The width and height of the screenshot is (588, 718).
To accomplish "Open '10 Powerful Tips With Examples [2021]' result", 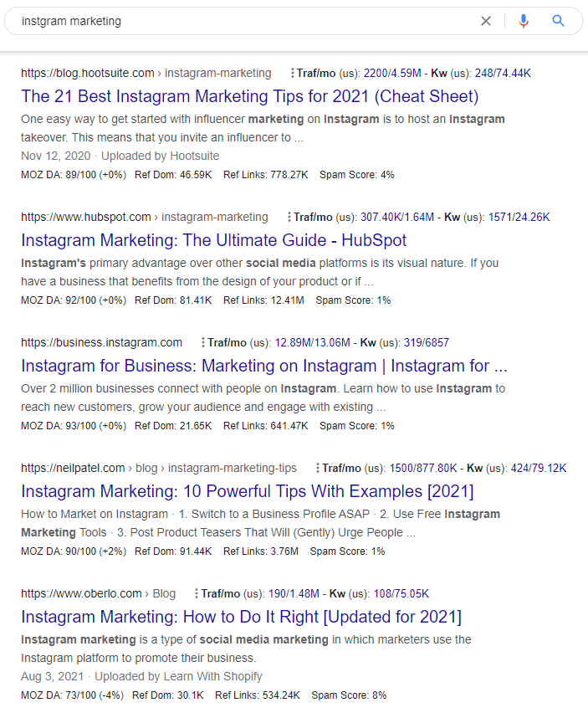I will click(x=247, y=491).
